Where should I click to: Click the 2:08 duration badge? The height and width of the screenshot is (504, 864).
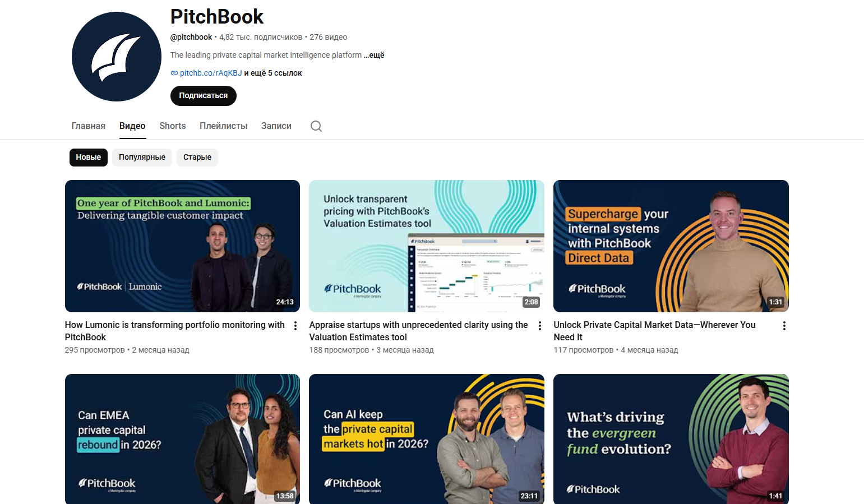tap(531, 302)
